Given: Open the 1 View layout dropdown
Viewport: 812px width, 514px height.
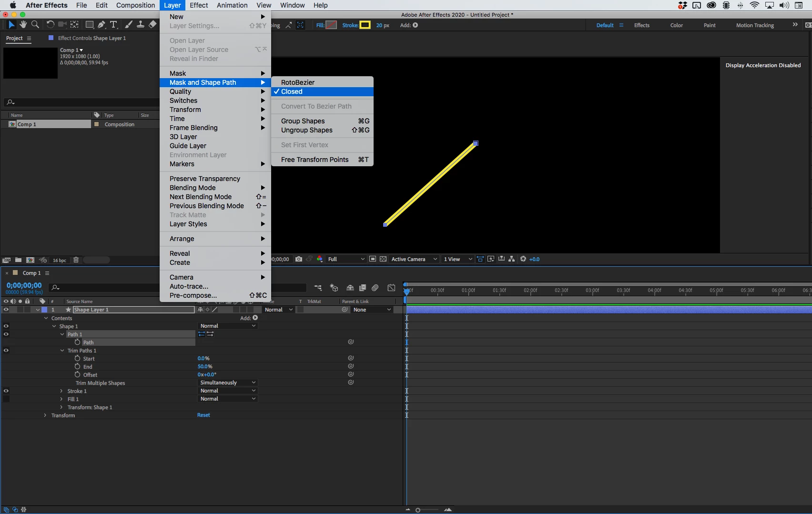Looking at the screenshot, I should point(457,259).
